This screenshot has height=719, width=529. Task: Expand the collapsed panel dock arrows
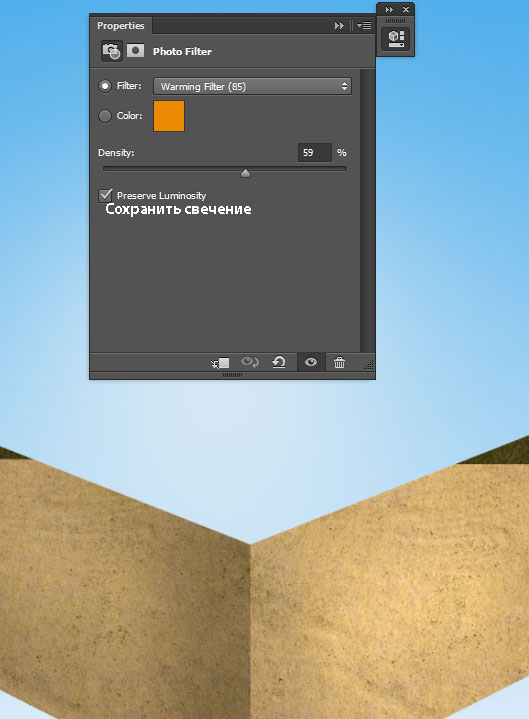click(x=389, y=9)
